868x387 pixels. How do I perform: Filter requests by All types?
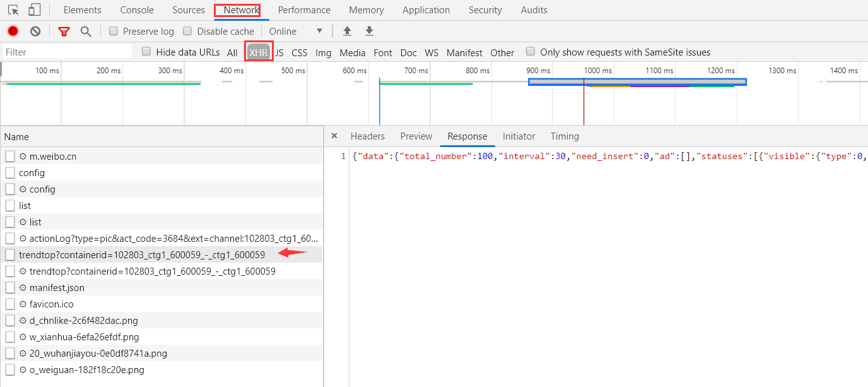233,52
